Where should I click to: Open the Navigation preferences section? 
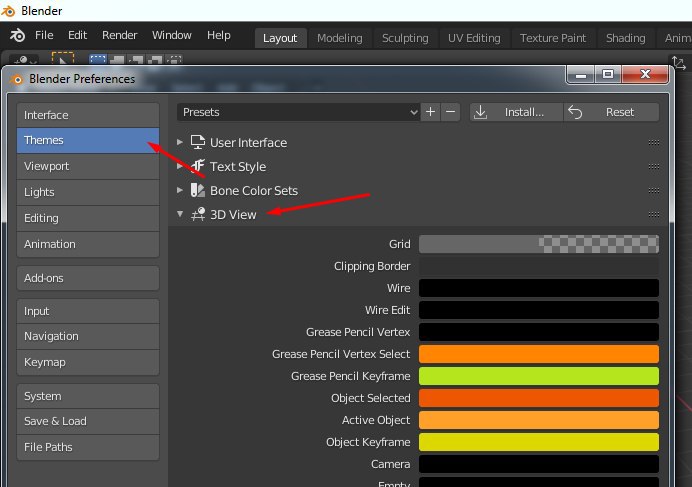click(x=88, y=336)
